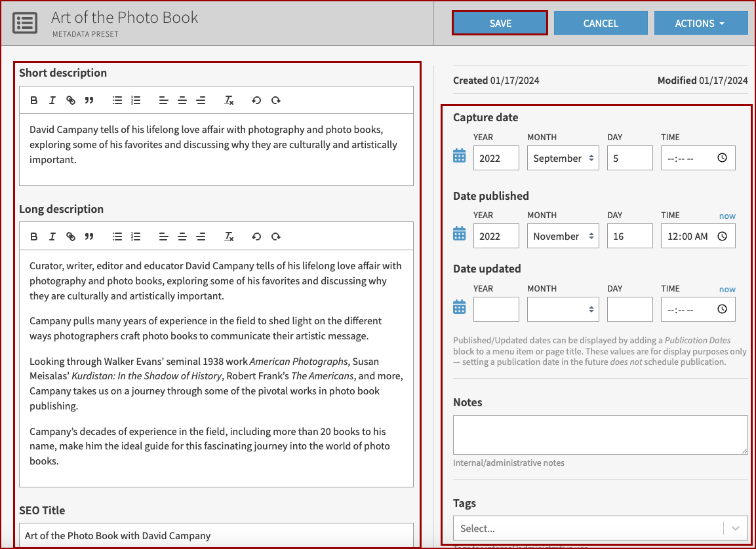Add blockquote in Long description editor

89,237
